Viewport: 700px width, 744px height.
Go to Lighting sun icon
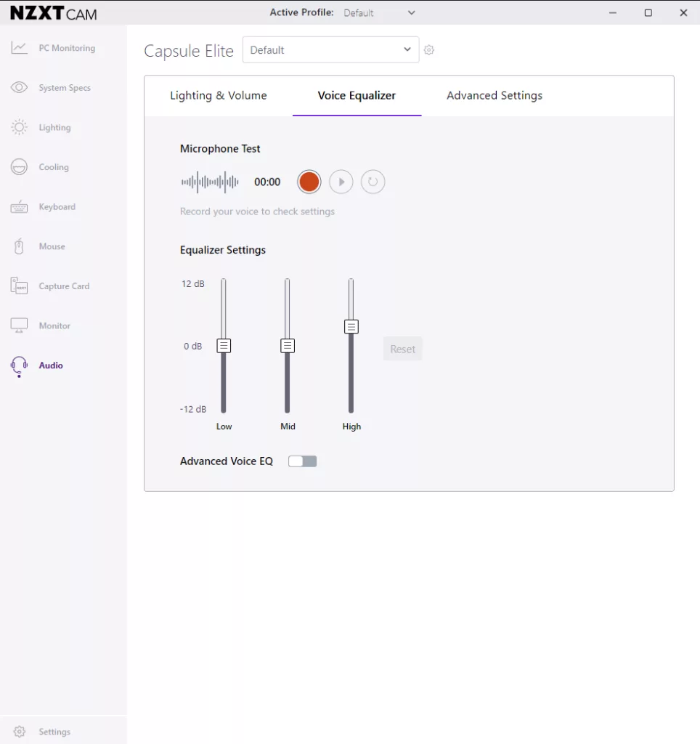19,127
